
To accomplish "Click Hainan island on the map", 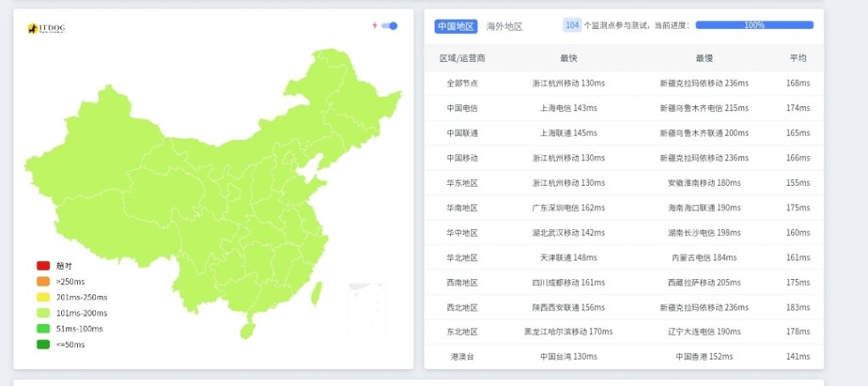I will coord(247,329).
